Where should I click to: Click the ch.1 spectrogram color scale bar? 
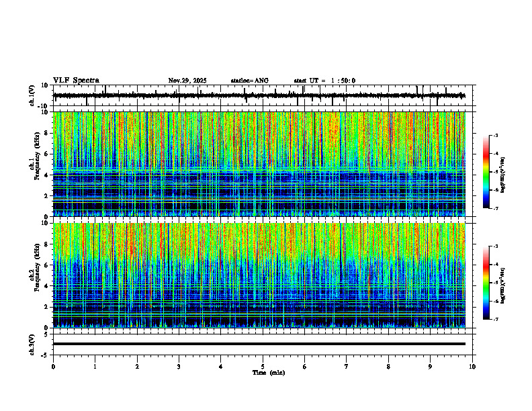pyautogui.click(x=486, y=172)
